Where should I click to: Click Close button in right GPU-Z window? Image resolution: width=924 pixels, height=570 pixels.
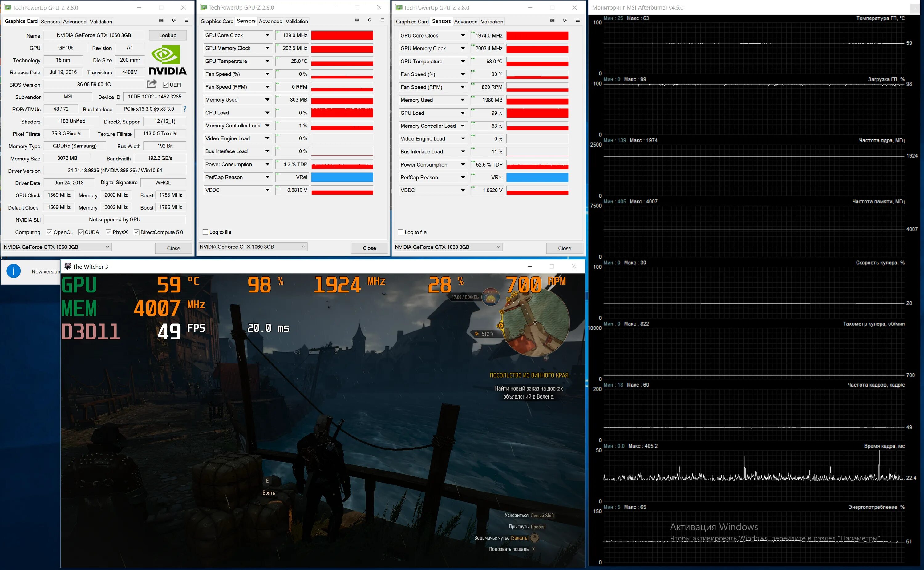click(565, 248)
